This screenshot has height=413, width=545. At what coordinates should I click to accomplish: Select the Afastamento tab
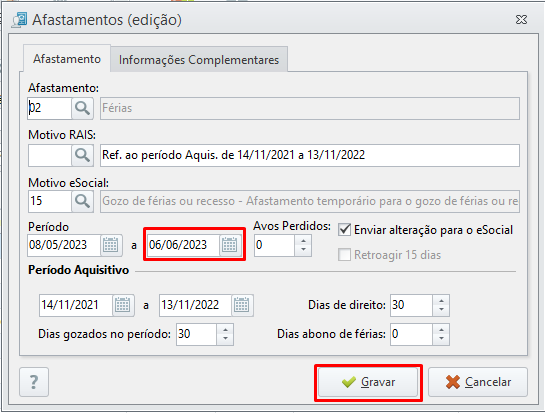click(x=67, y=59)
